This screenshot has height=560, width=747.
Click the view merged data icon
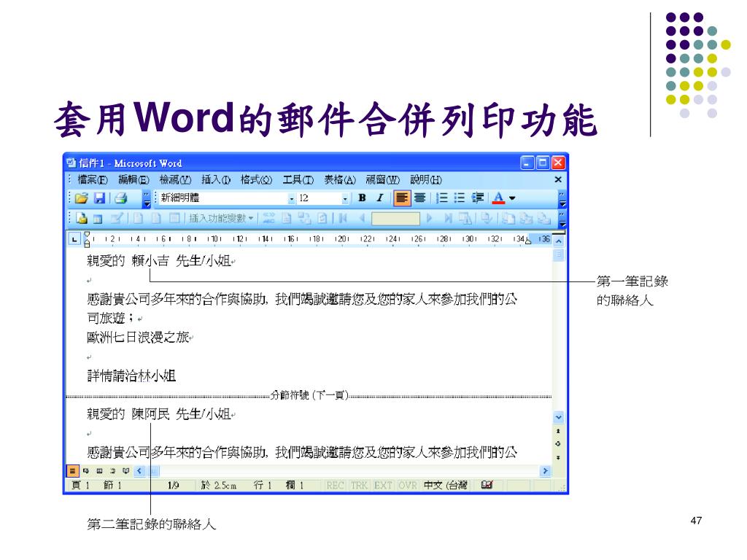[x=269, y=218]
